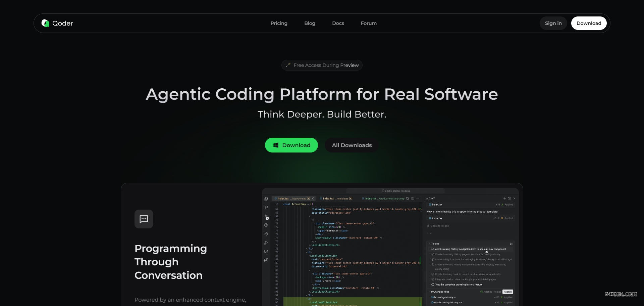
Task: Open the '...' more actions menu in the tab bar
Action: [x=418, y=199]
